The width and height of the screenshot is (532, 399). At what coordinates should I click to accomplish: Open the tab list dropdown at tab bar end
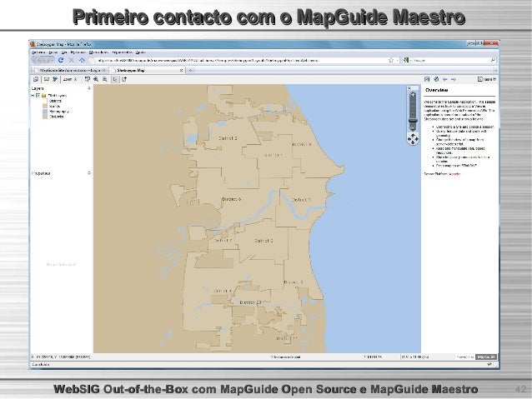(x=495, y=70)
